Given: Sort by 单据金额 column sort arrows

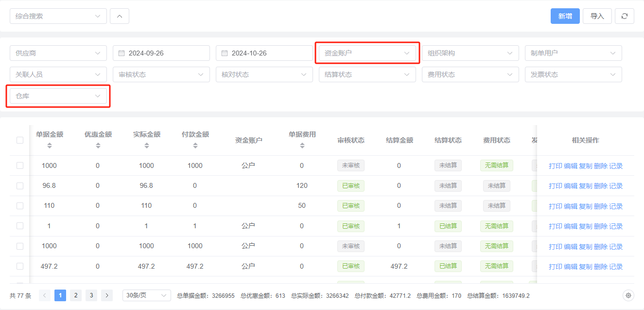Looking at the screenshot, I should pyautogui.click(x=49, y=146).
